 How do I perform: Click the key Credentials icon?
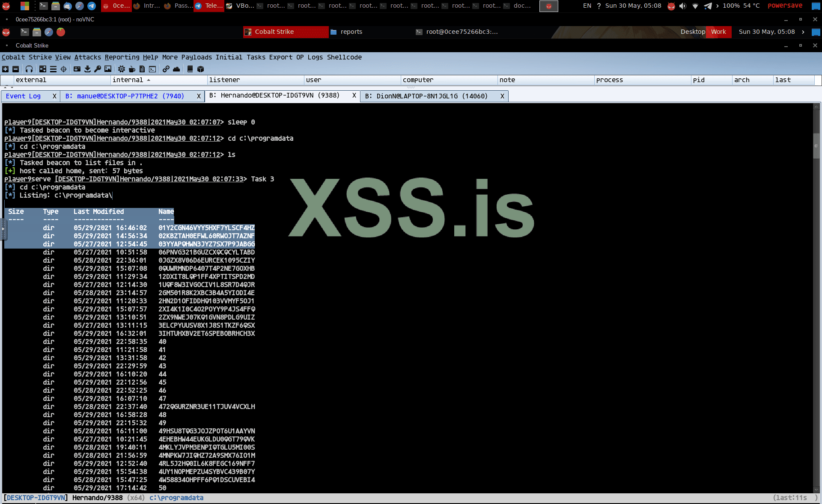[98, 69]
